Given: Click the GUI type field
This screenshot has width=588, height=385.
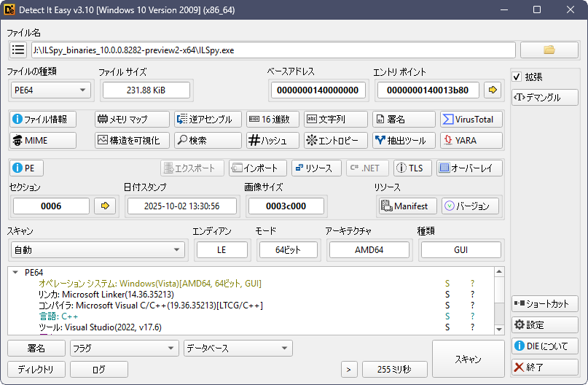Looking at the screenshot, I should [461, 250].
